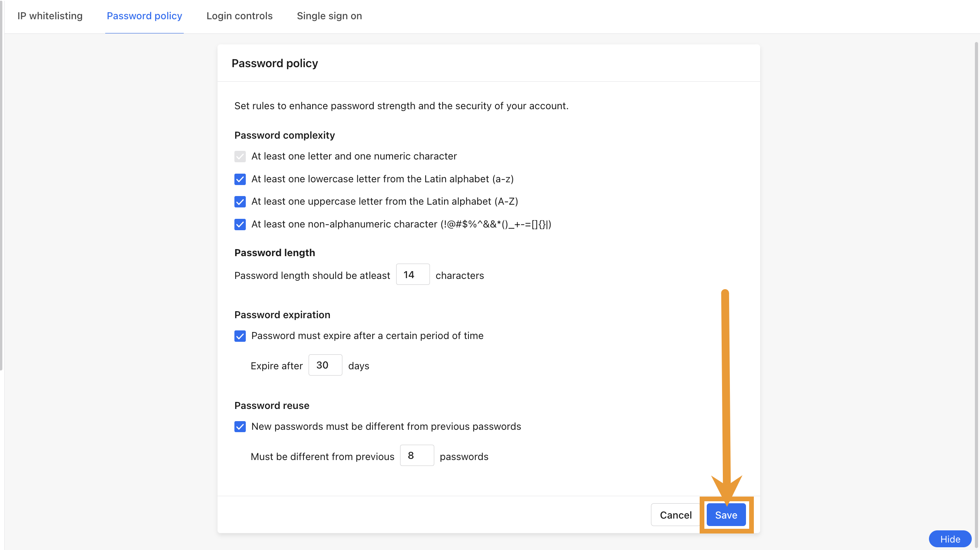Focus the Expire after days field
The height and width of the screenshot is (550, 980).
pos(325,365)
